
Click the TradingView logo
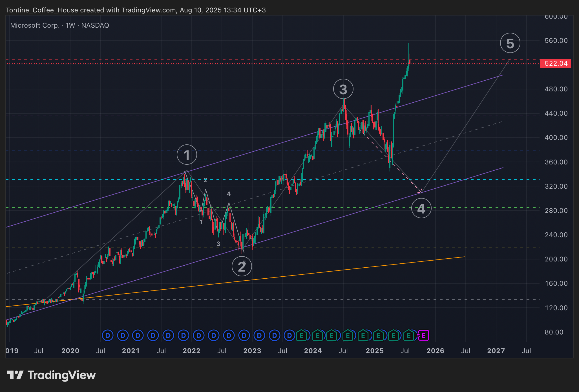pos(51,375)
